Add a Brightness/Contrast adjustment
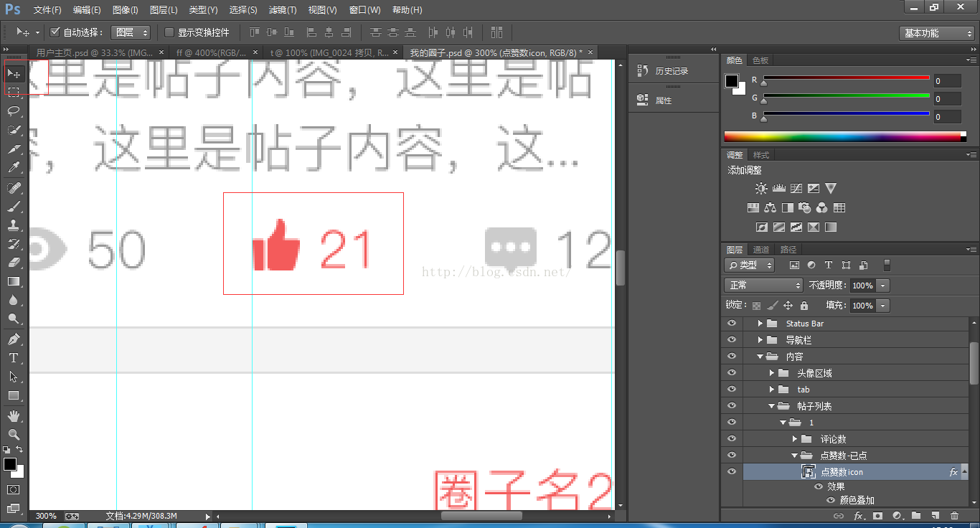 761,188
